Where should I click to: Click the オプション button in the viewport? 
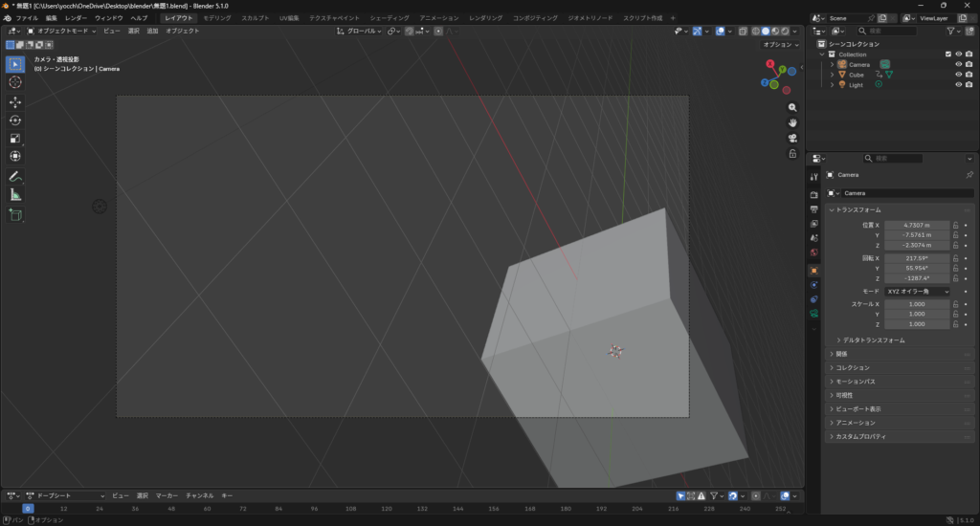pyautogui.click(x=779, y=45)
